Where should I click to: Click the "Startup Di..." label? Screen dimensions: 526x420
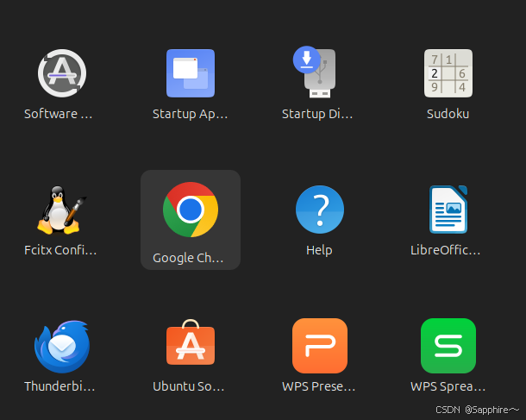(317, 115)
